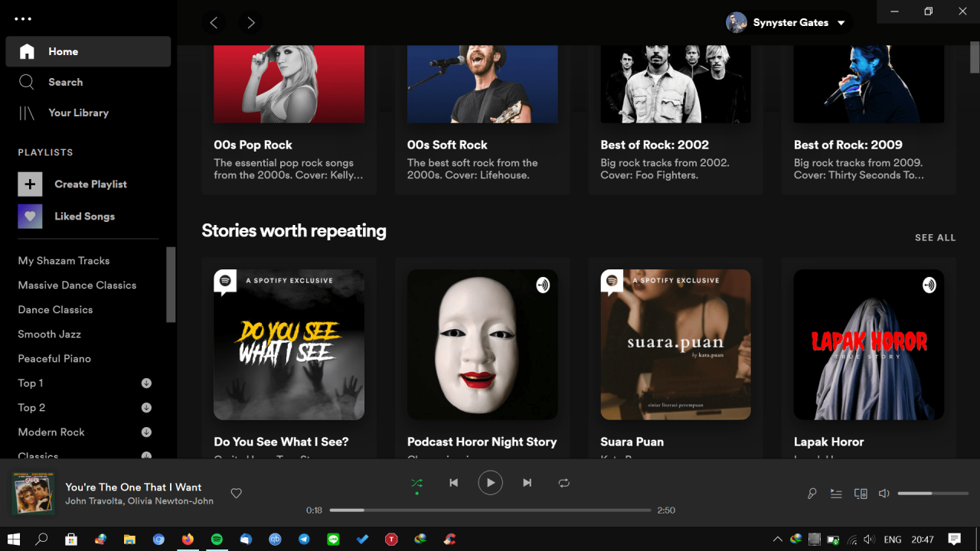Go to Home in the sidebar
The image size is (980, 551).
pos(88,51)
